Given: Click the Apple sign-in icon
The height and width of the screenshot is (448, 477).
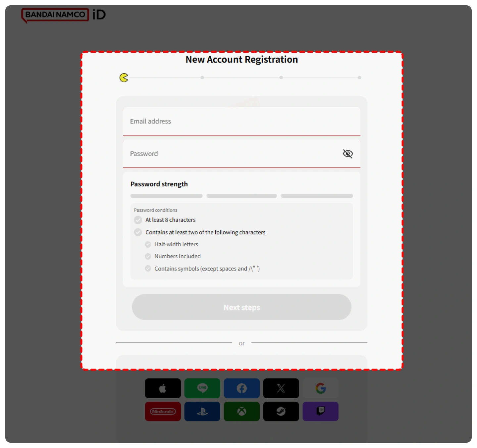Looking at the screenshot, I should [x=163, y=388].
